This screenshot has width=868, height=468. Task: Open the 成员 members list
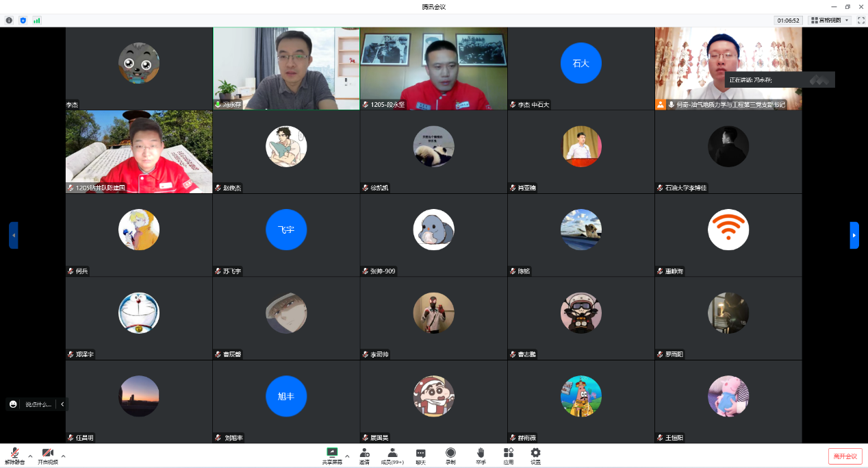392,456
